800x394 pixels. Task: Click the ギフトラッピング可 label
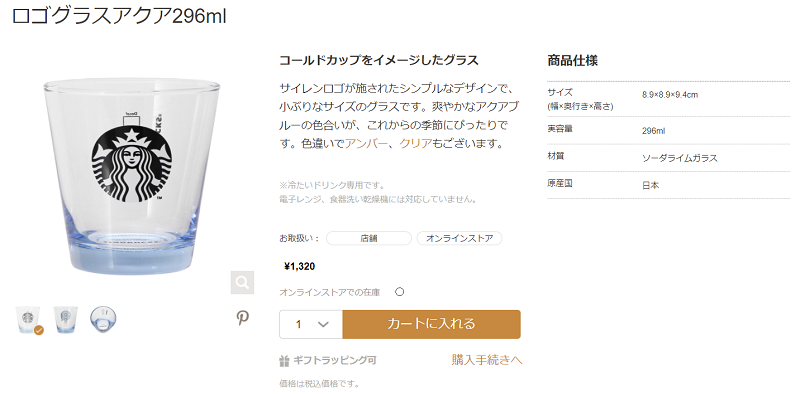tap(335, 360)
